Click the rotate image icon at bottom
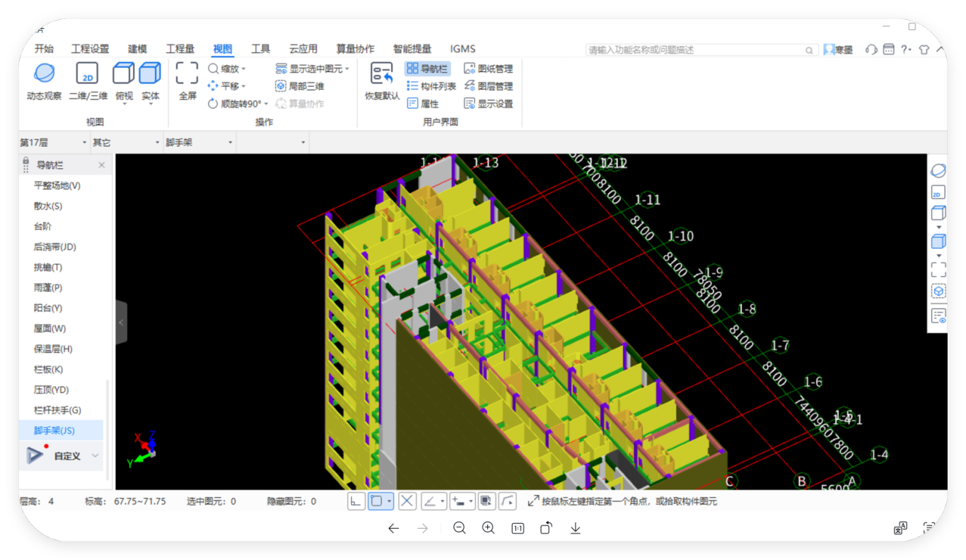 tap(547, 528)
